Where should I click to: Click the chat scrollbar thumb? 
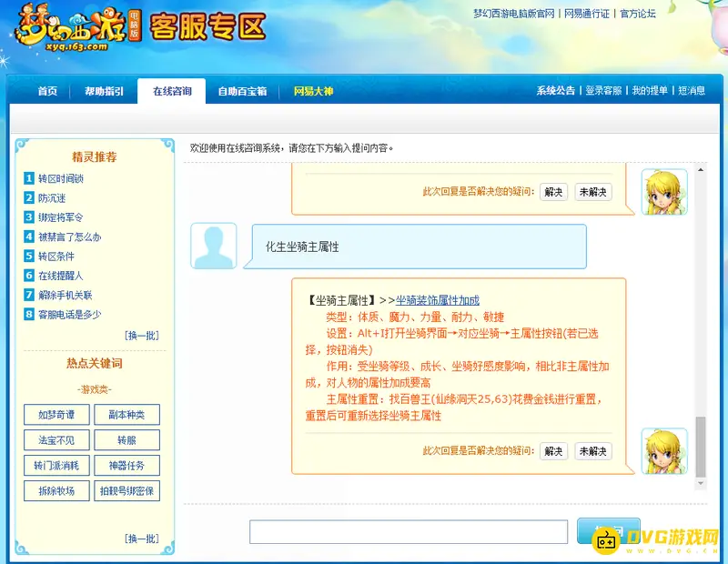(x=701, y=447)
